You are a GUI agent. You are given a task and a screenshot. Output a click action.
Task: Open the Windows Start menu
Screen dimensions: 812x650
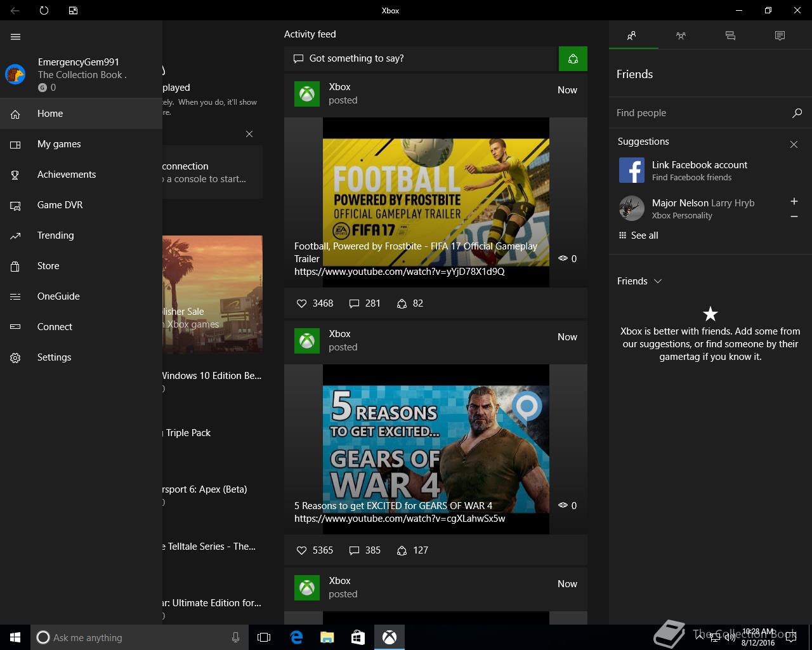[15, 637]
